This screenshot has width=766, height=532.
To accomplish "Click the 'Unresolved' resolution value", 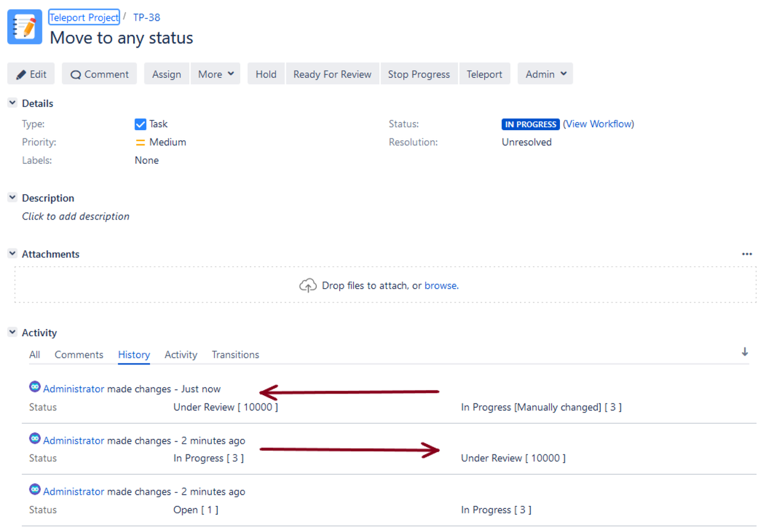I will pyautogui.click(x=527, y=142).
